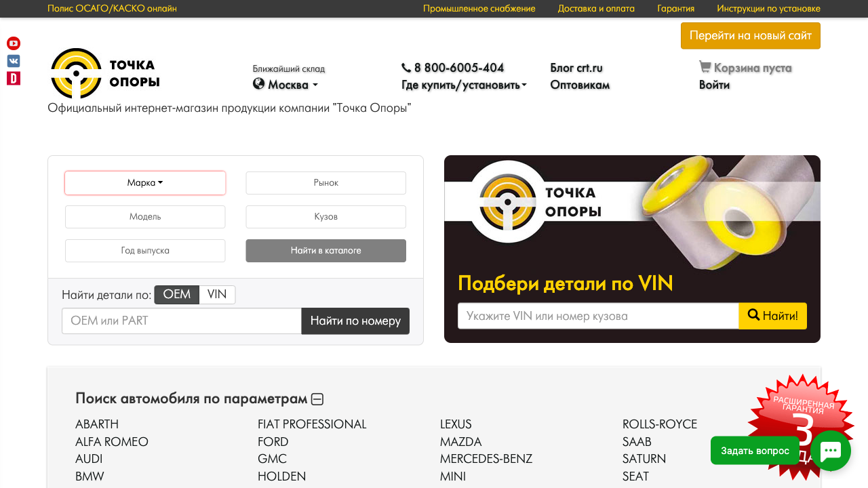Focus the VIN number input field
Viewport: 868px width, 488px height.
598,316
